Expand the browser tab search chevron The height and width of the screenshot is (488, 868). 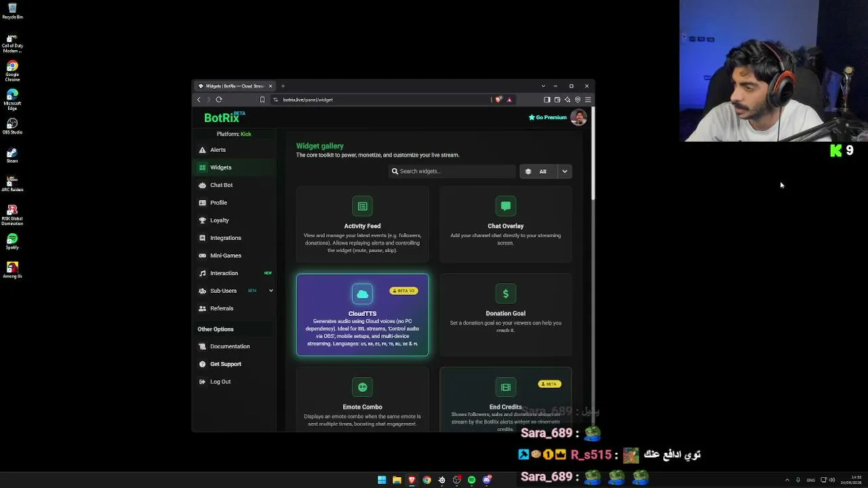coord(543,86)
